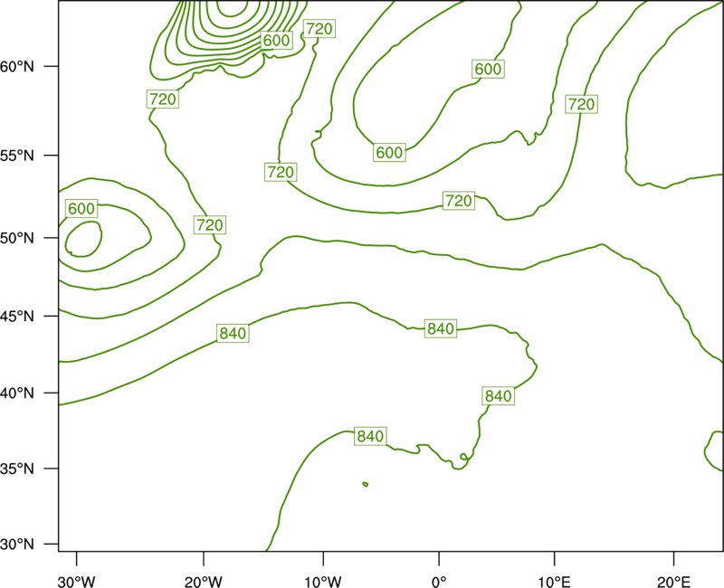Click the 60°N latitude axis label
This screenshot has width=724, height=588.
(x=17, y=66)
